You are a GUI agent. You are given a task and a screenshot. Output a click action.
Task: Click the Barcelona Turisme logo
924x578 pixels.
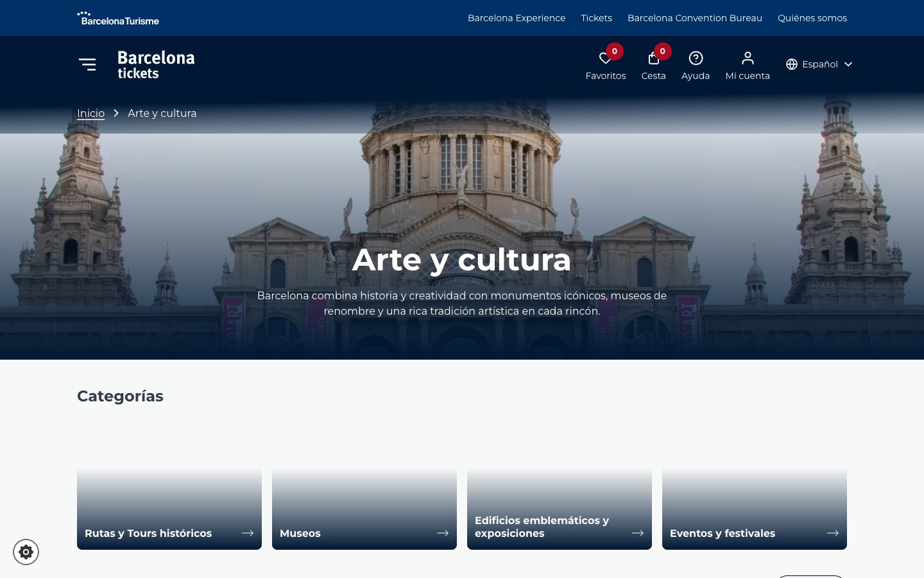coord(118,18)
